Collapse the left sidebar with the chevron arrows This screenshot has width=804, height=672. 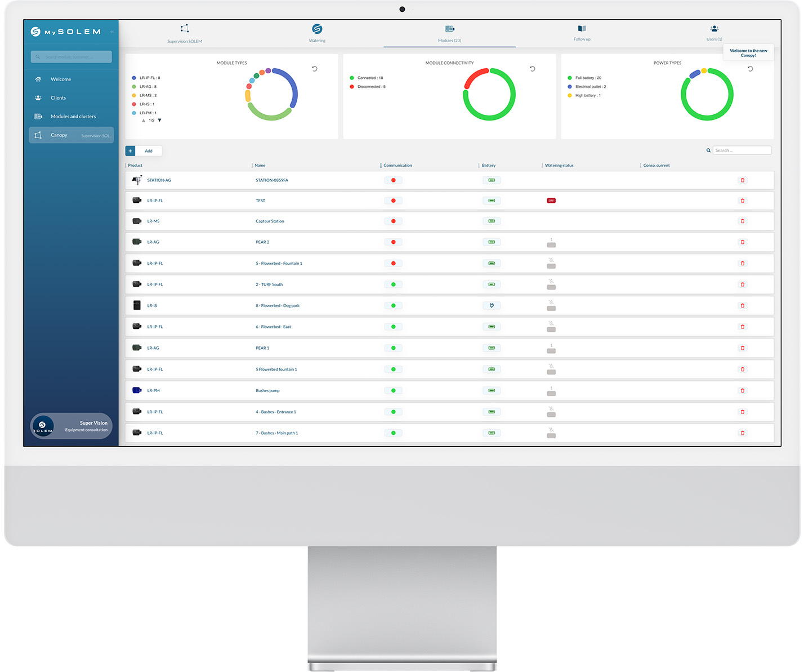112,32
